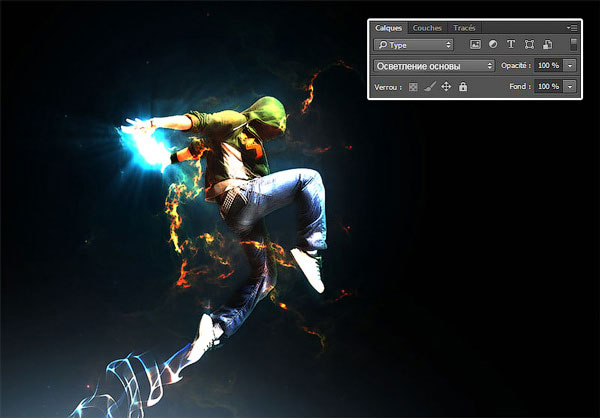Open the blend mode dropdown Осветление основы
The image size is (600, 418).
click(434, 66)
